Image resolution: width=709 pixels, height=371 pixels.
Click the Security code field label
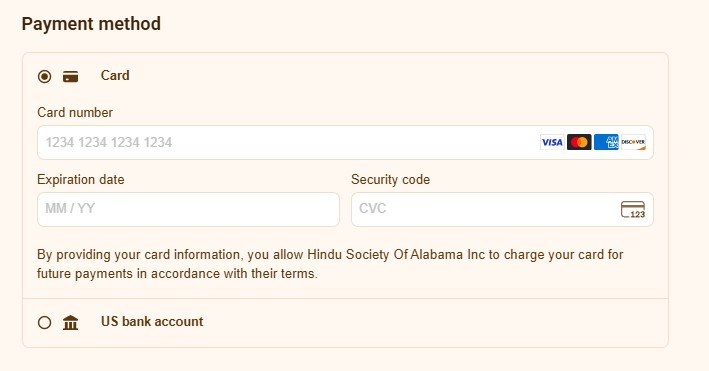[391, 180]
